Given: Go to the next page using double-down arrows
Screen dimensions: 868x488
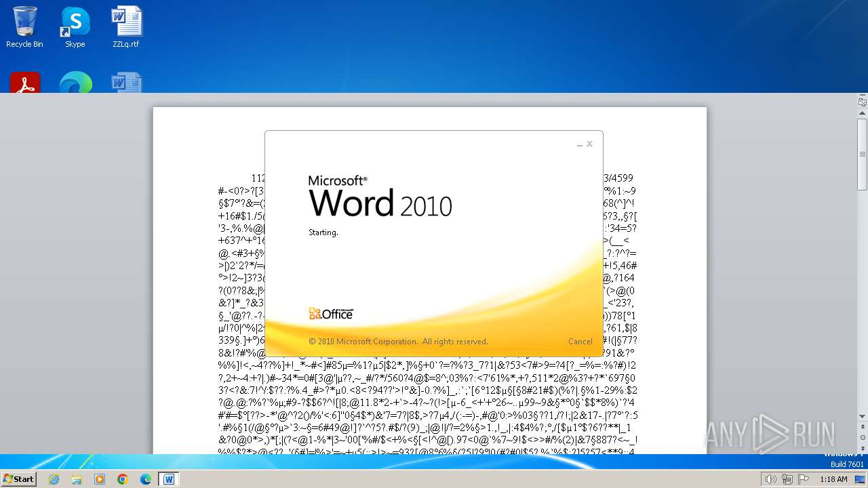Looking at the screenshot, I should click(863, 448).
